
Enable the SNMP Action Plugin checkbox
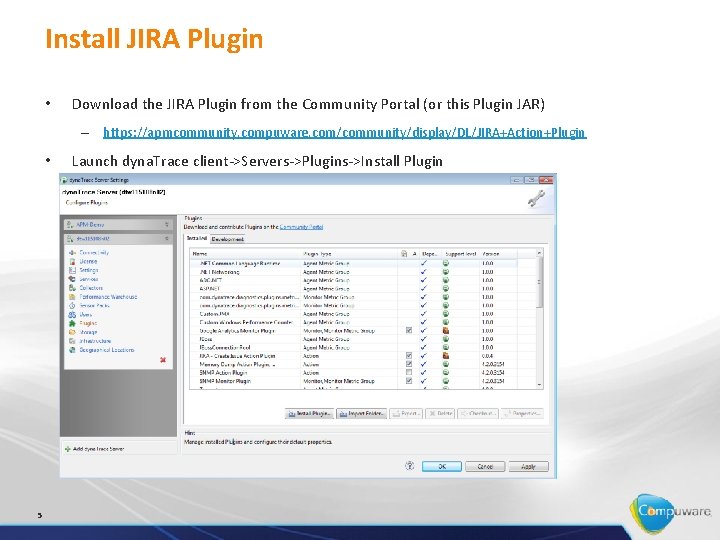coord(409,372)
